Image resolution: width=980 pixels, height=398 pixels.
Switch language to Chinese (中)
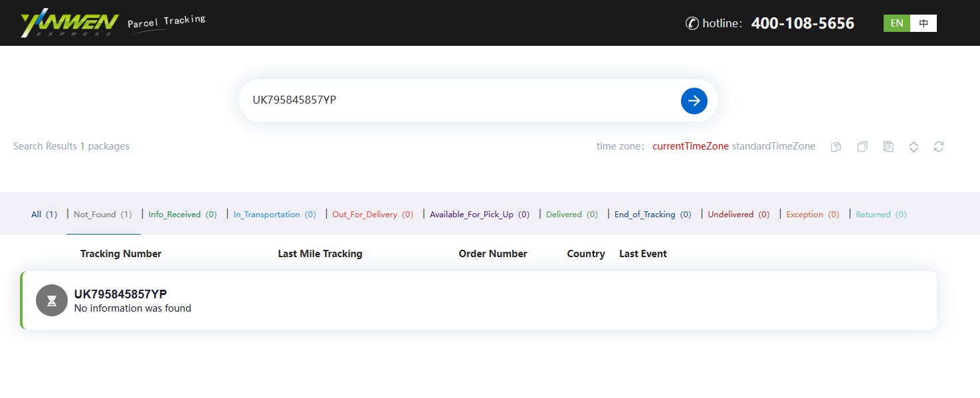[924, 23]
